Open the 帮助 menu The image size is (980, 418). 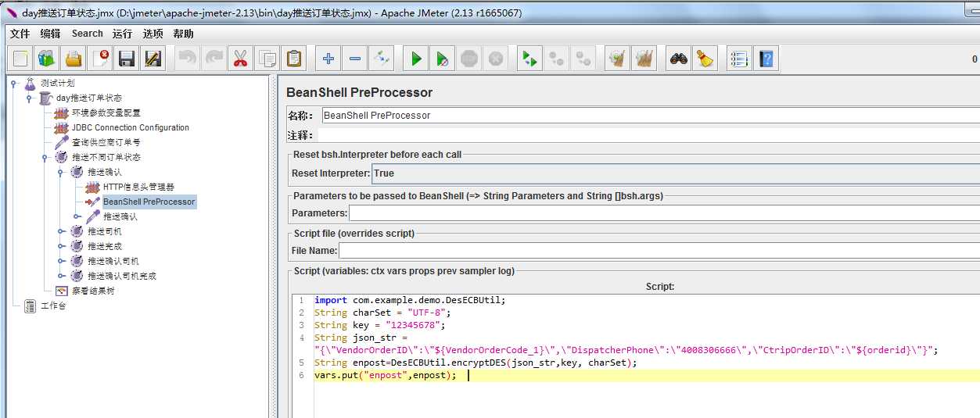[183, 34]
